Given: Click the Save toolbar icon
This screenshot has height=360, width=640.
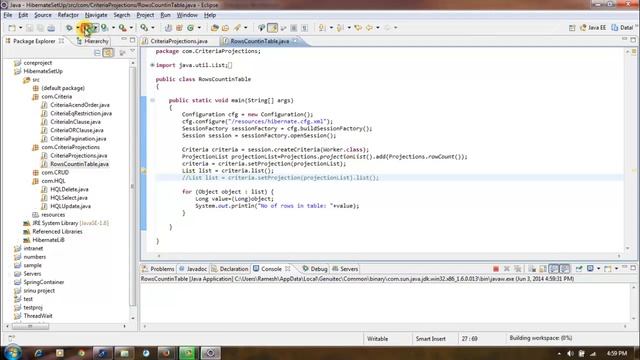Looking at the screenshot, I should click(x=29, y=28).
